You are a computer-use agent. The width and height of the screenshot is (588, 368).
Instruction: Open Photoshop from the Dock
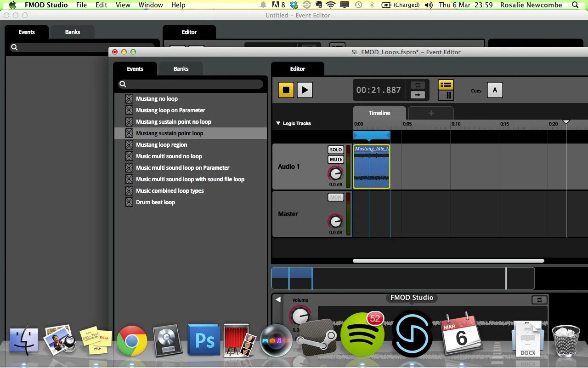pos(204,340)
